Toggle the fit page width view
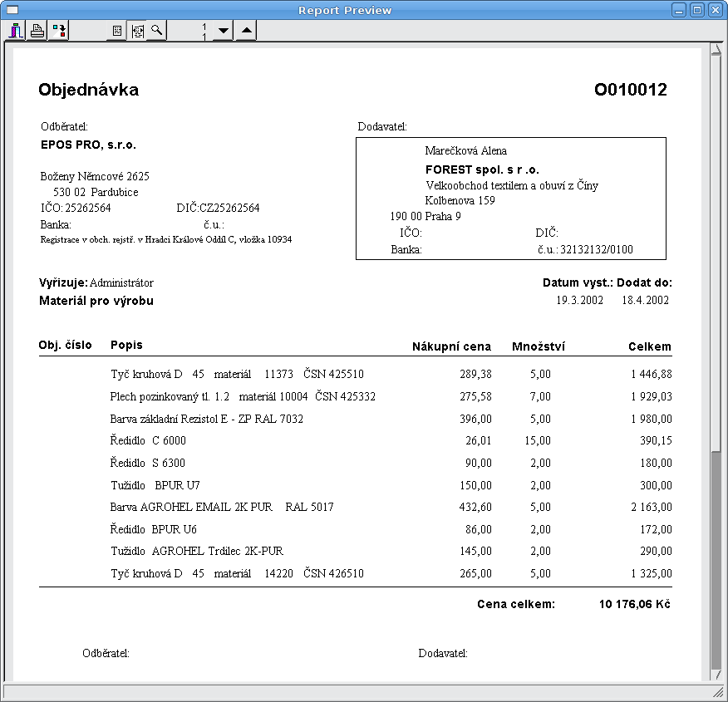The width and height of the screenshot is (728, 702). (x=137, y=32)
